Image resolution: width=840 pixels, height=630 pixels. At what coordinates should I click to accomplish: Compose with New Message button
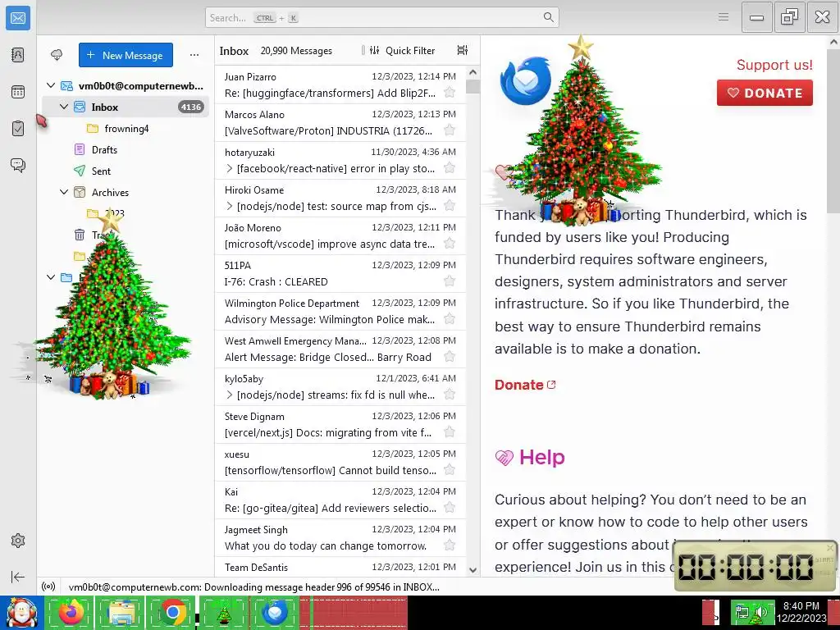126,55
